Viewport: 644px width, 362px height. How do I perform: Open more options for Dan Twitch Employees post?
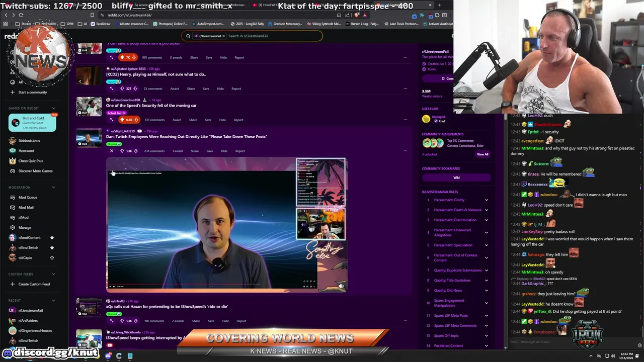[405, 151]
